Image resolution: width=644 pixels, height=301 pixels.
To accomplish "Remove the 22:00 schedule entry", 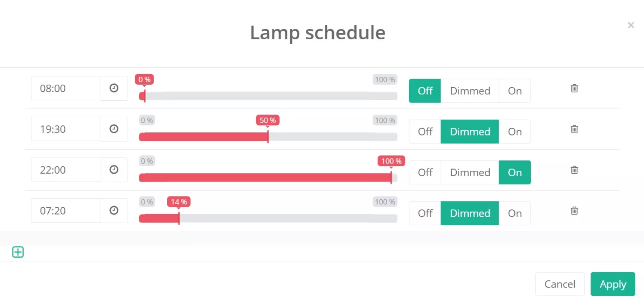I will tap(574, 170).
